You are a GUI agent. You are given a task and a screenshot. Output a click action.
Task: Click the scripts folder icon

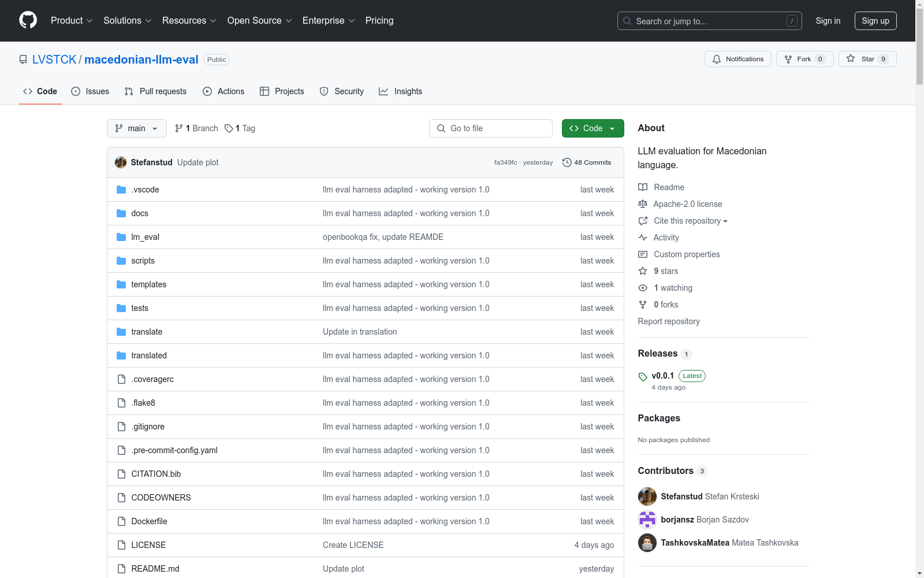[121, 261]
